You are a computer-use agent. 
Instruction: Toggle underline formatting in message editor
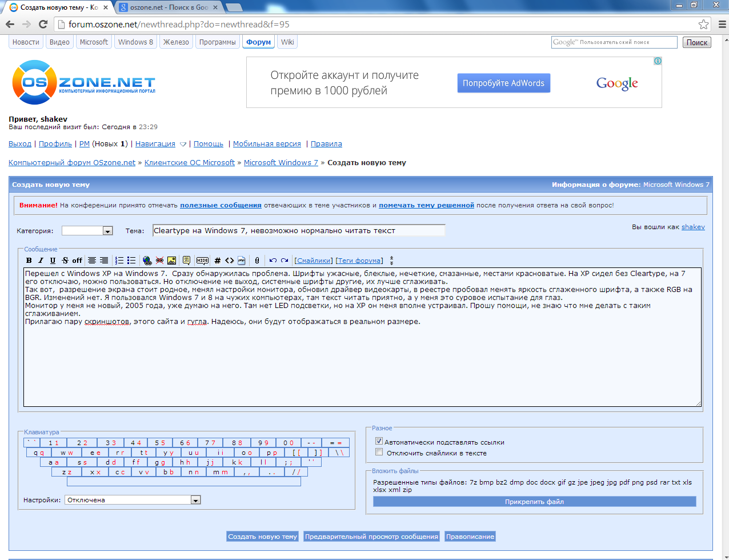click(53, 261)
